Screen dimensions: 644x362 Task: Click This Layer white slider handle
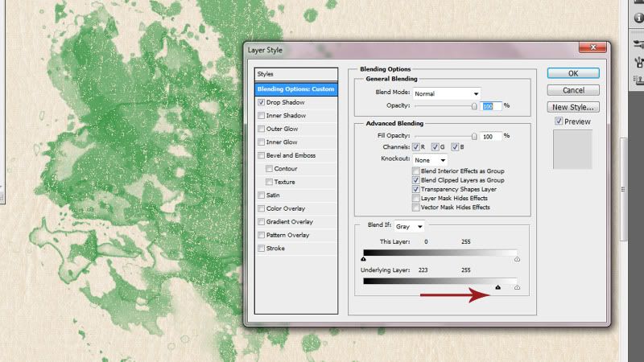pos(517,259)
